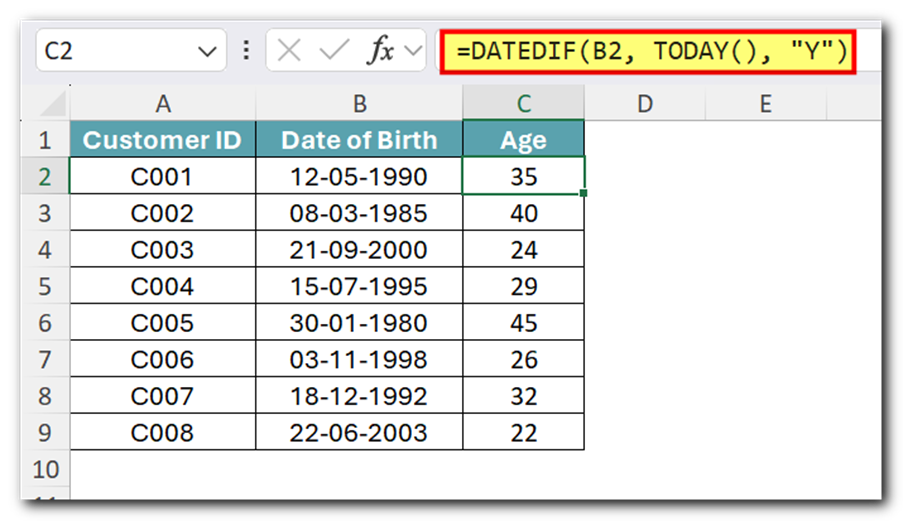
Task: Select row 7 header
Action: pos(45,359)
